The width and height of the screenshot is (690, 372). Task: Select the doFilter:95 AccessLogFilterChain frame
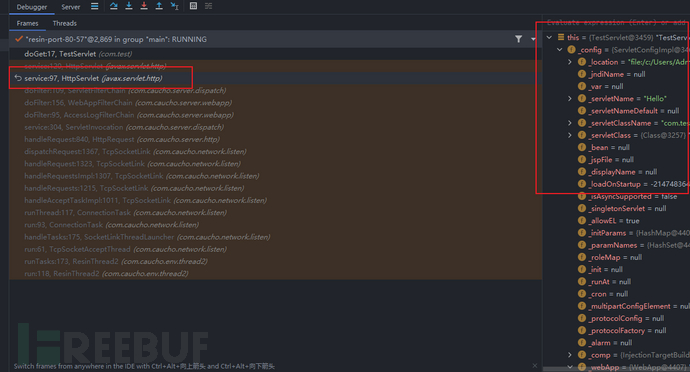275,115
